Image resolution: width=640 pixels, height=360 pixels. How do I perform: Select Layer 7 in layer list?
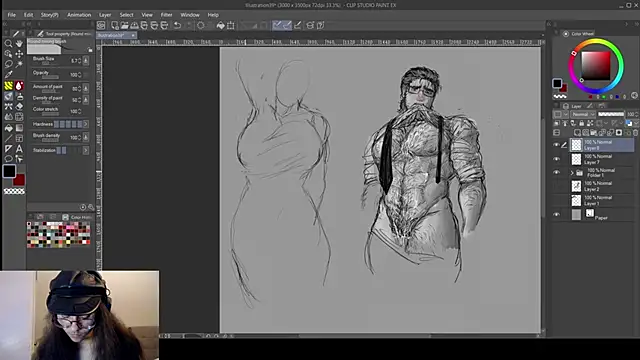[602, 159]
